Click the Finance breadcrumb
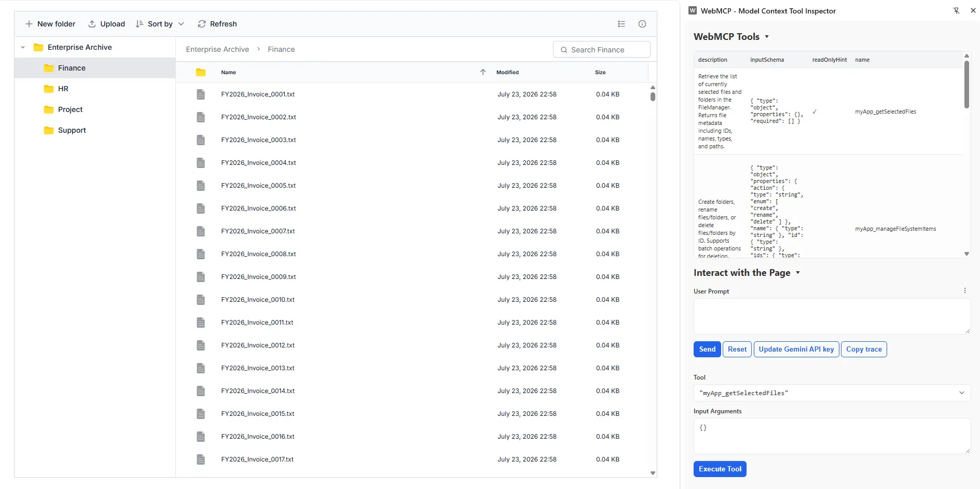 coord(281,49)
